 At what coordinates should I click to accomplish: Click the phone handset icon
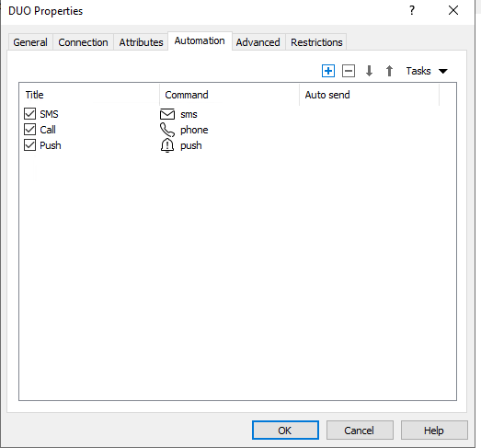[167, 130]
